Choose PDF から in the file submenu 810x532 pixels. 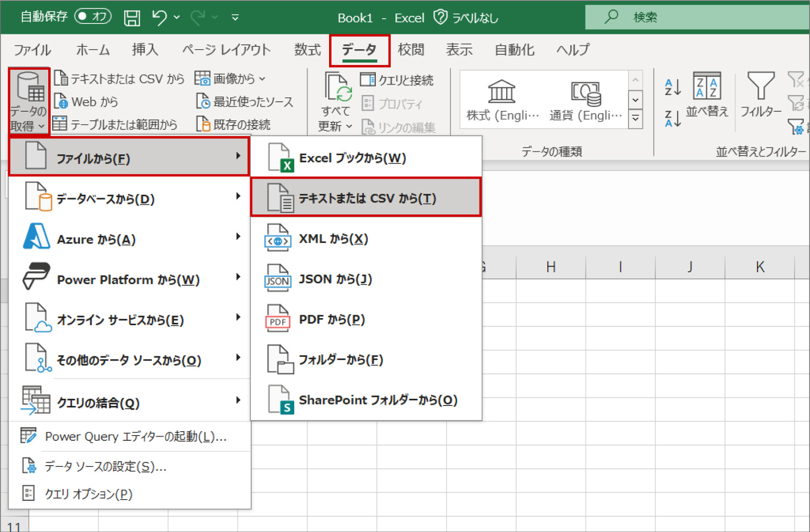[x=332, y=319]
